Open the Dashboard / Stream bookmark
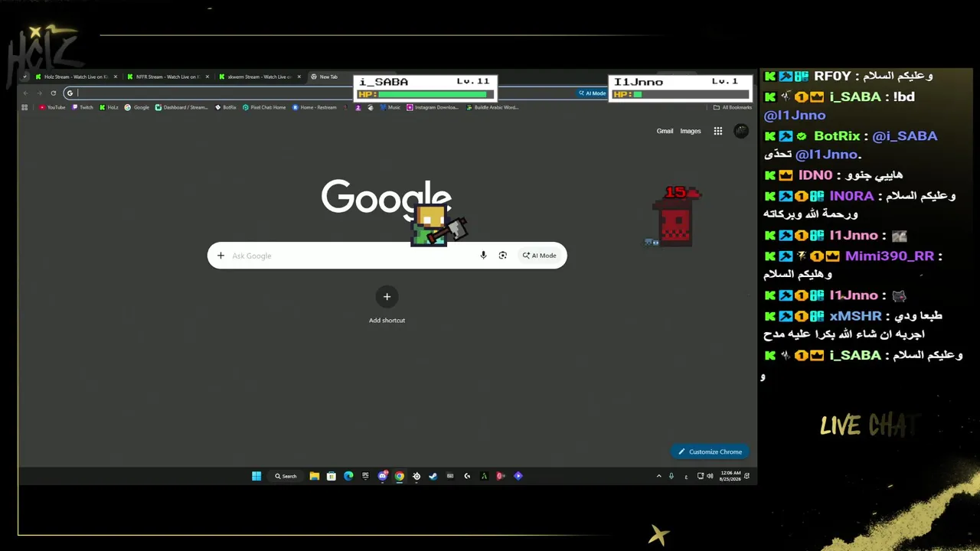The width and height of the screenshot is (980, 551). 181,108
